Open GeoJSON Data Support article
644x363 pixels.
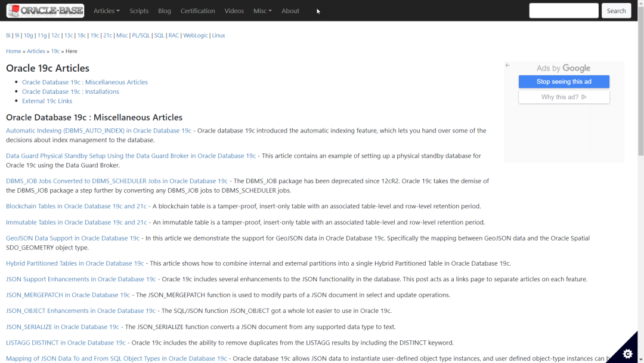(x=73, y=238)
